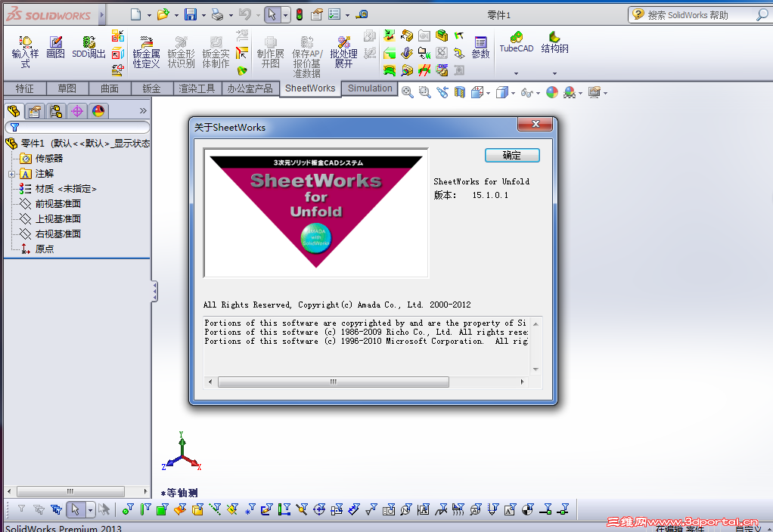Viewport: 773px width, 532px height.
Task: Click the New document icon
Action: pyautogui.click(x=135, y=14)
